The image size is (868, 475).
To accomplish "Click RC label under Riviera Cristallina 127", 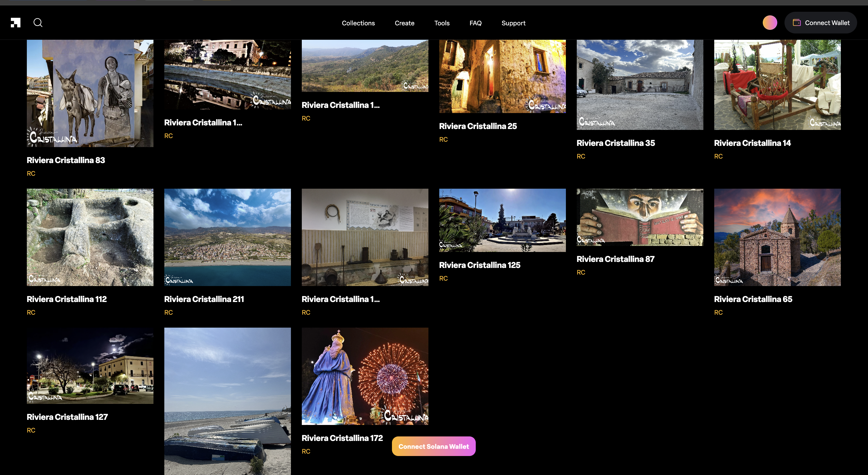I will 31,430.
